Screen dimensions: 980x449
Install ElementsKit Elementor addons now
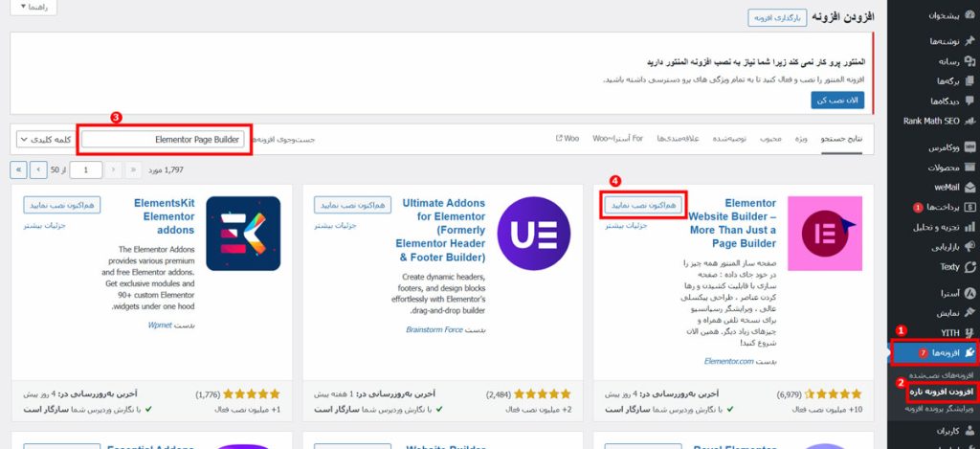[x=62, y=205]
